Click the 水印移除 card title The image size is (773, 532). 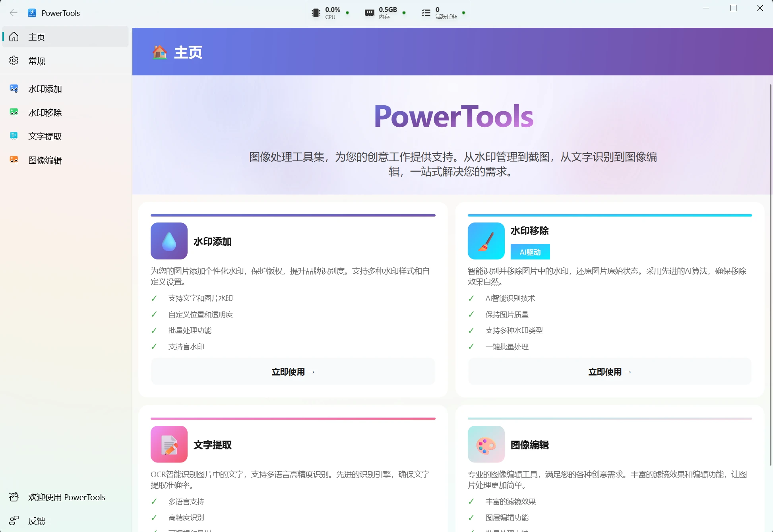coord(529,231)
